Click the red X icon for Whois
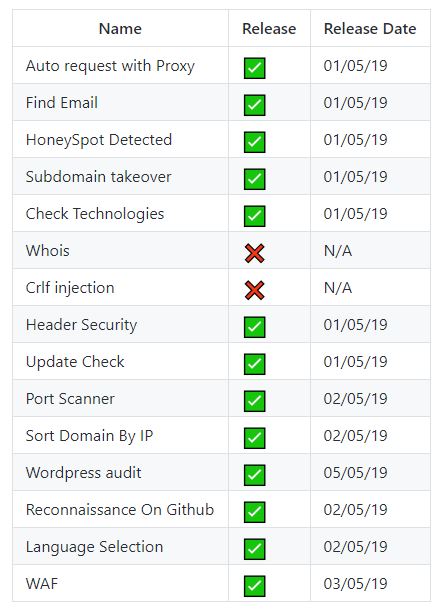Viewport: 443px width, 612px height. pos(254,253)
